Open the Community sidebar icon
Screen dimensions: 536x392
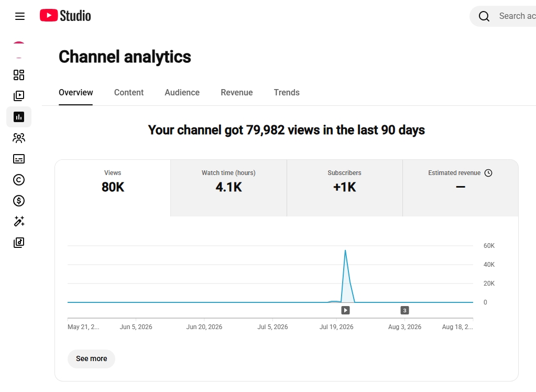(x=19, y=138)
